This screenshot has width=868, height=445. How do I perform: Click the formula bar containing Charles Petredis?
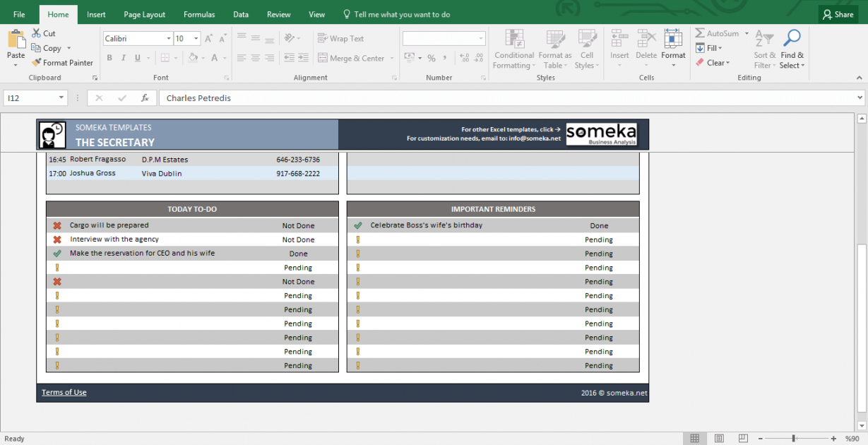(x=494, y=98)
